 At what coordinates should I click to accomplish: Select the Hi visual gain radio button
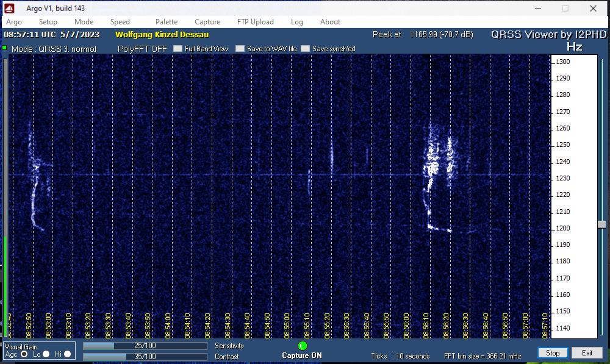pos(67,354)
